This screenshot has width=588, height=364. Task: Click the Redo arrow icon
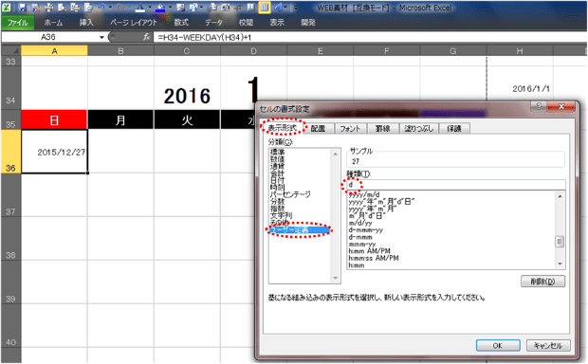(x=120, y=8)
